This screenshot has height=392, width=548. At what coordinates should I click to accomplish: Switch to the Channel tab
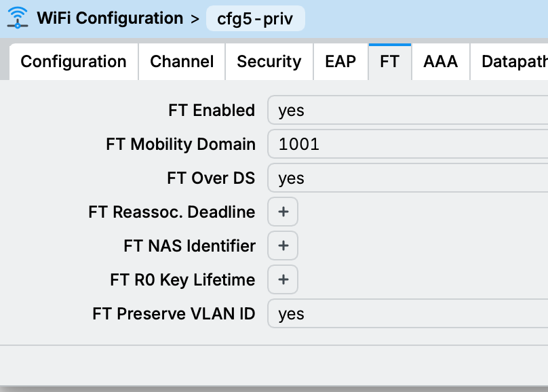(182, 62)
